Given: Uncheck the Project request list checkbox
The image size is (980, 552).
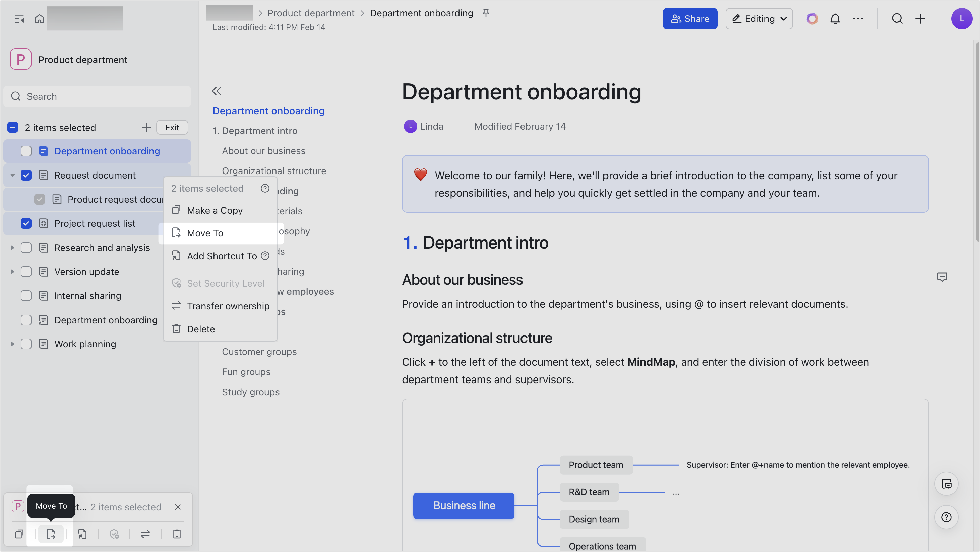Looking at the screenshot, I should pos(26,223).
